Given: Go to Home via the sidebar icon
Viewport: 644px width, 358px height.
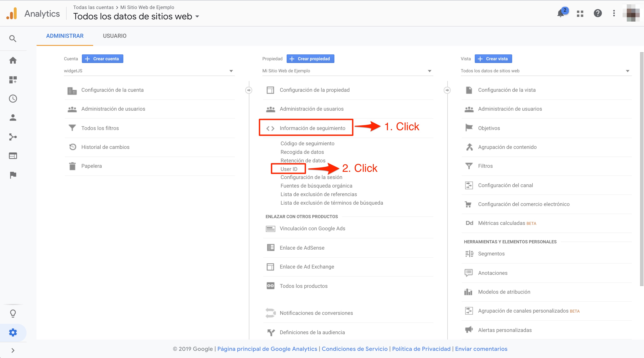Looking at the screenshot, I should click(13, 60).
